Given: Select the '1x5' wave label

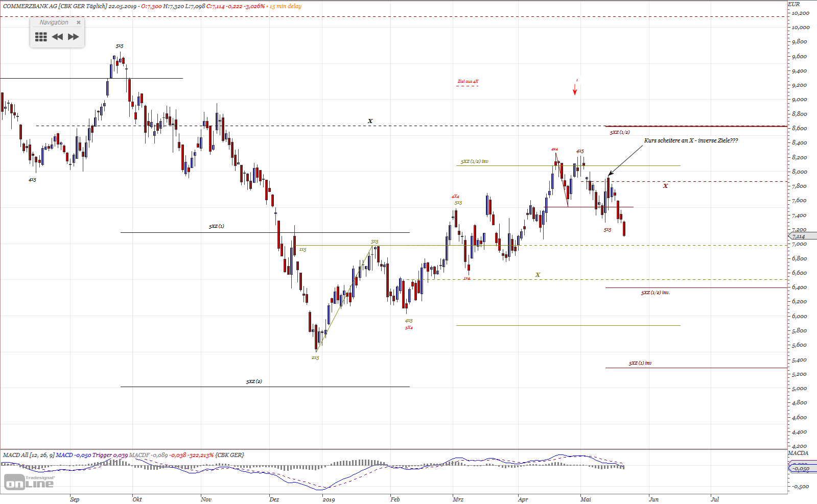Looking at the screenshot, I should tap(302, 250).
